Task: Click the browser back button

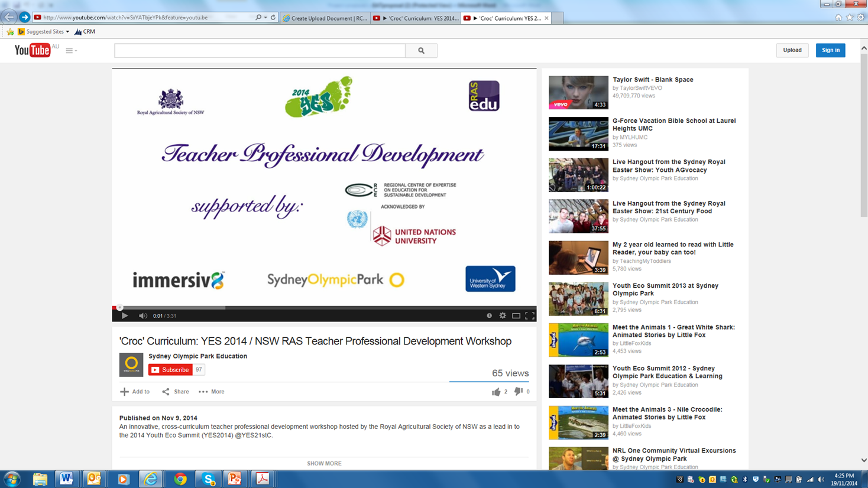Action: pyautogui.click(x=9, y=17)
